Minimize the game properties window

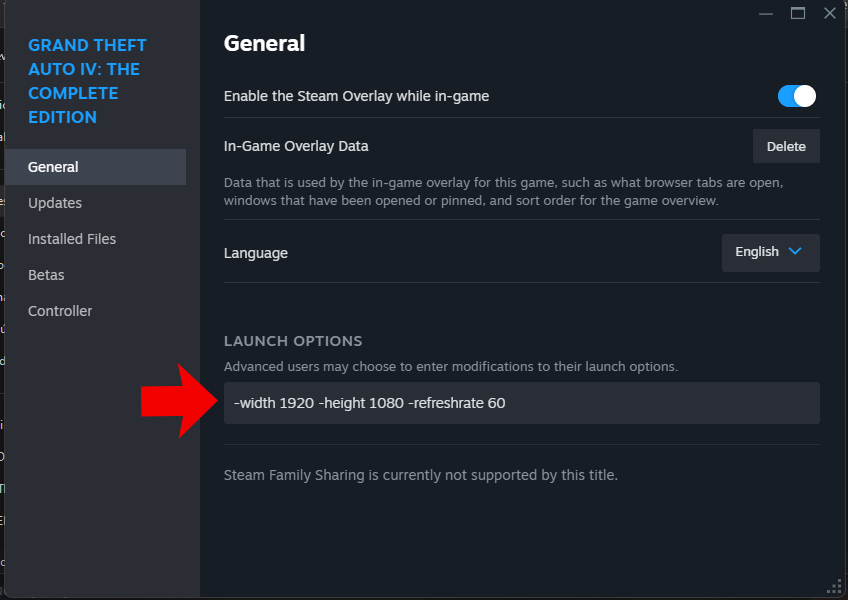(765, 14)
